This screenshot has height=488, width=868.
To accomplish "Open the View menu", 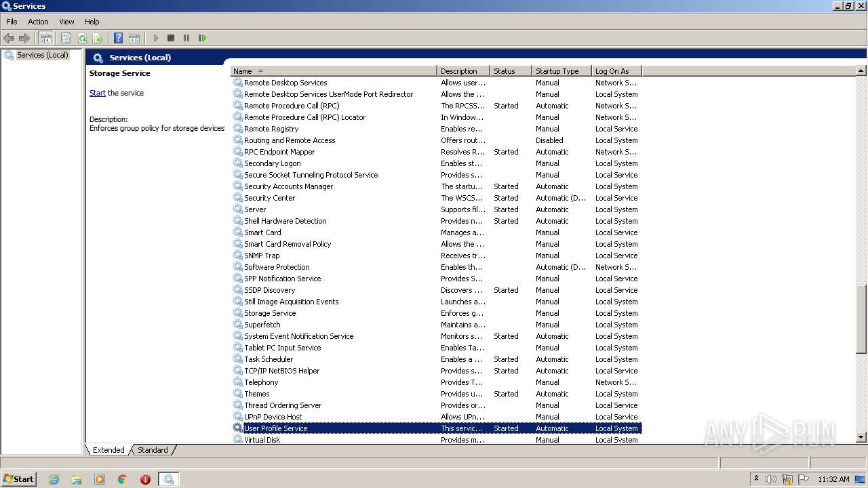I will click(x=66, y=22).
